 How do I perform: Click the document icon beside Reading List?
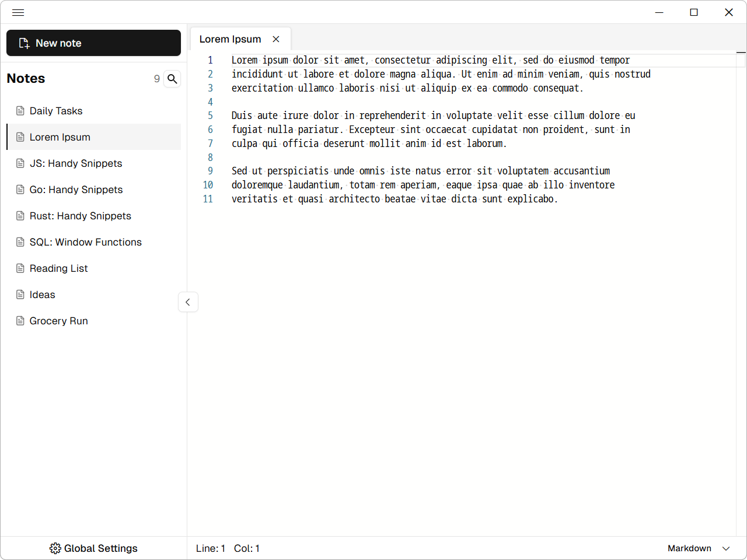tap(20, 268)
